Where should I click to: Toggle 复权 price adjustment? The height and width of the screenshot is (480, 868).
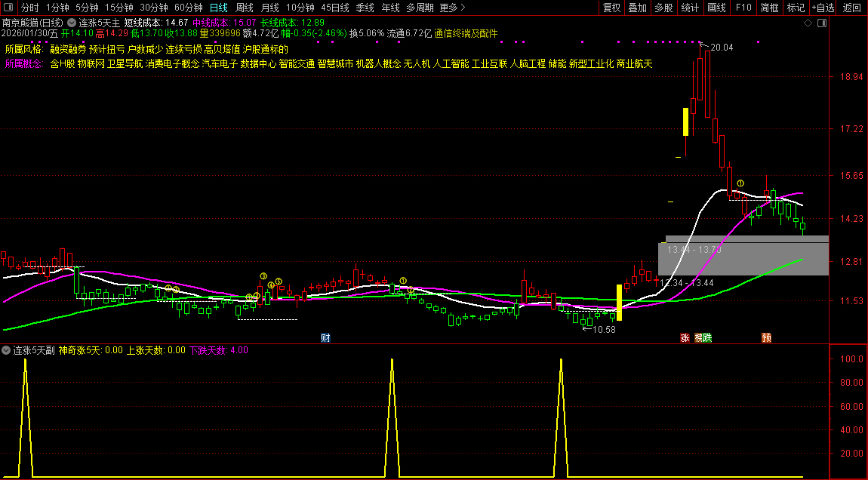611,8
